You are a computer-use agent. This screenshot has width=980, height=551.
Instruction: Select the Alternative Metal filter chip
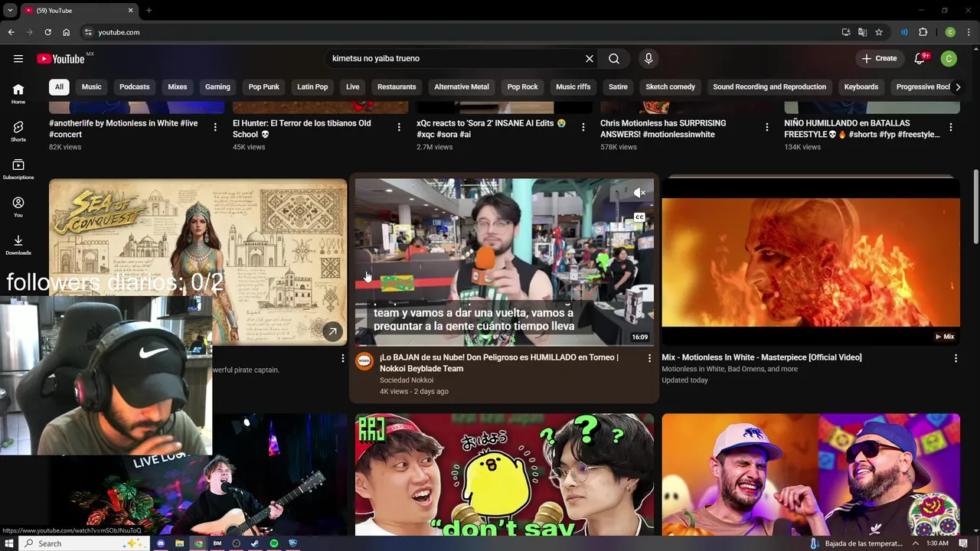pyautogui.click(x=462, y=86)
